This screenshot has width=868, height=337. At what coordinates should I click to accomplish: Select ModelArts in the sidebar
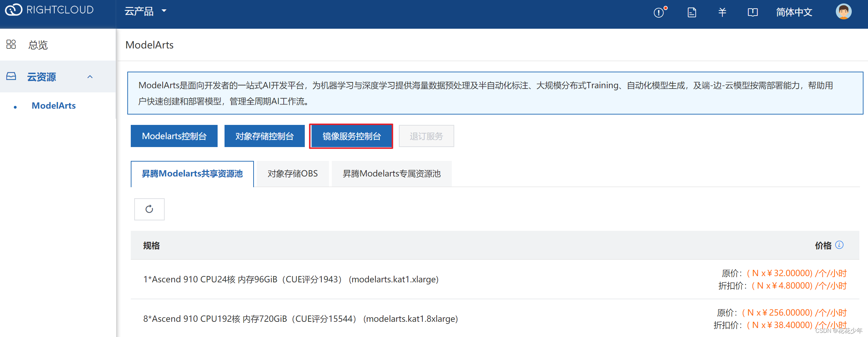pos(54,106)
